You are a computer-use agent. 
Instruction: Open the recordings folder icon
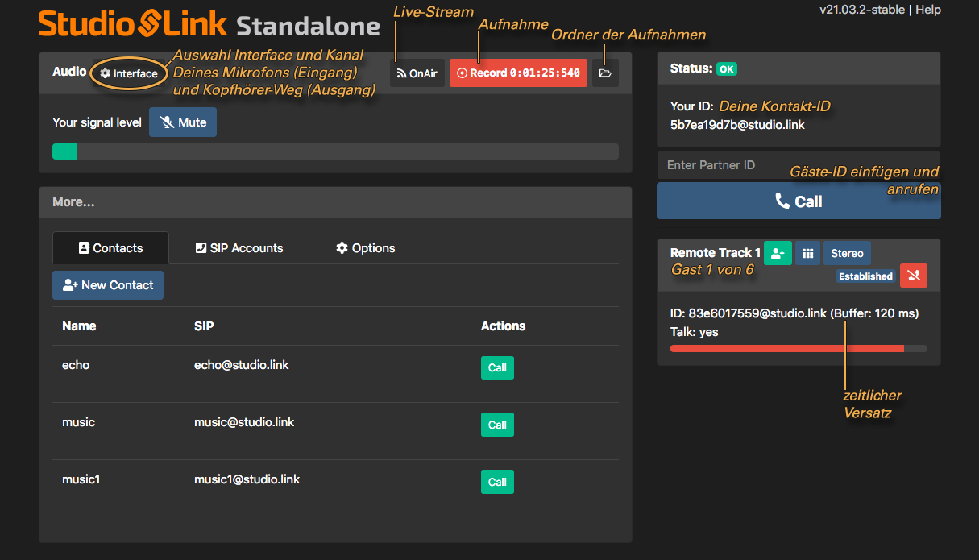point(605,73)
